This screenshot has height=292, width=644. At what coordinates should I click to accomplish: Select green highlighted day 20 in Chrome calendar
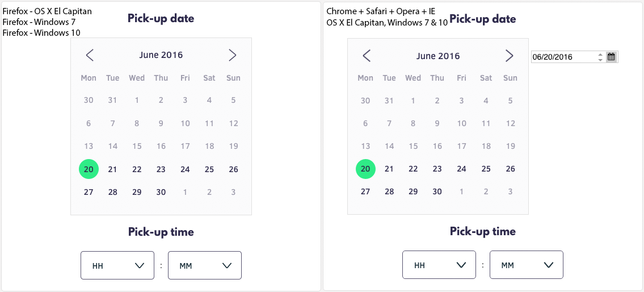coord(365,169)
